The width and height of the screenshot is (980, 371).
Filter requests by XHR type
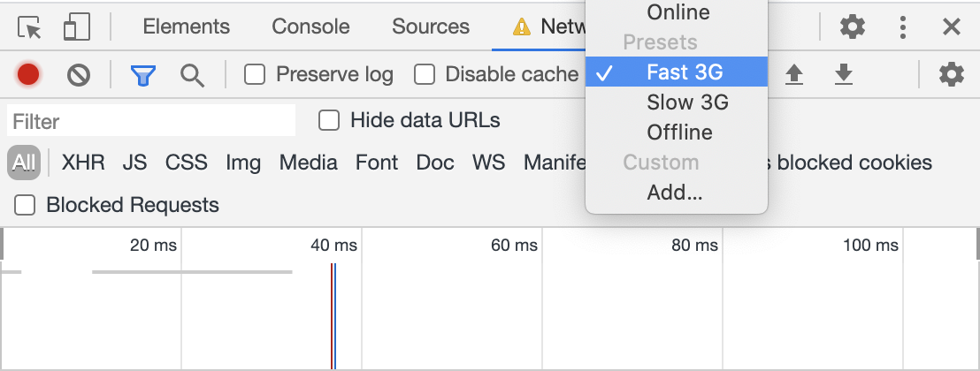[83, 163]
